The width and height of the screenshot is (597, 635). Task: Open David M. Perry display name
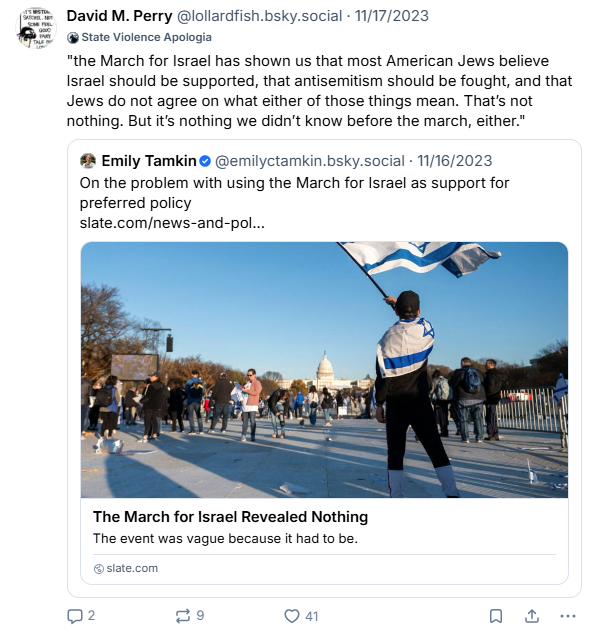pos(119,16)
